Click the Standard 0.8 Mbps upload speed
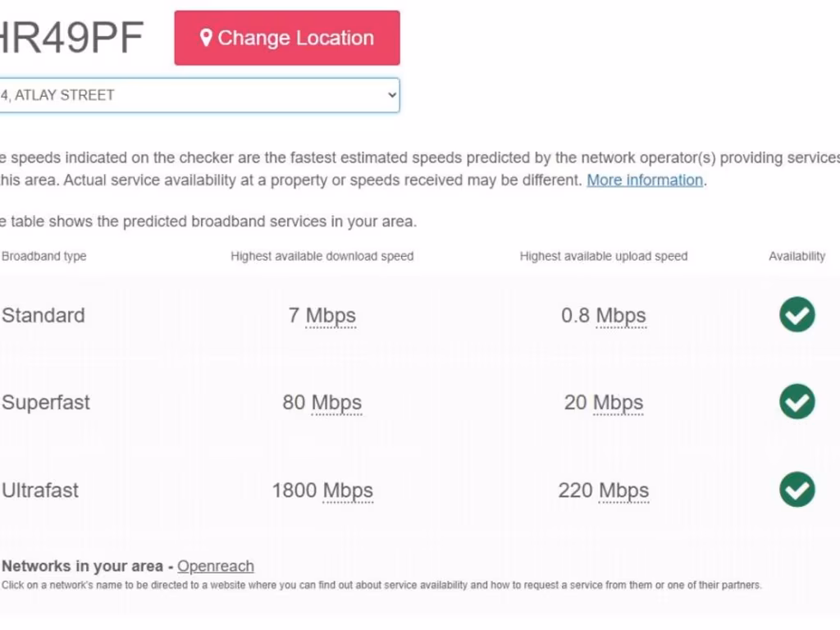840x630 pixels. (x=604, y=315)
